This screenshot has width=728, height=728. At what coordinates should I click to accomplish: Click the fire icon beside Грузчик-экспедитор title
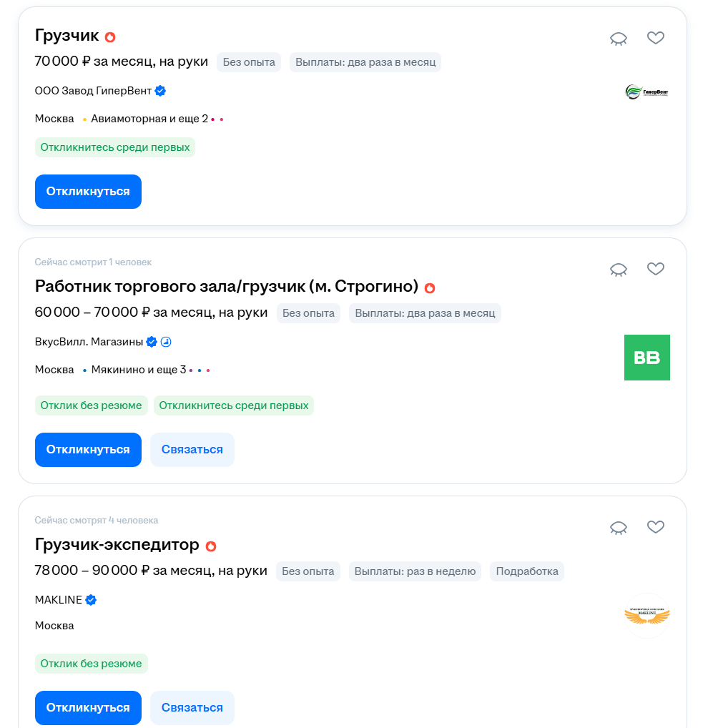[211, 546]
